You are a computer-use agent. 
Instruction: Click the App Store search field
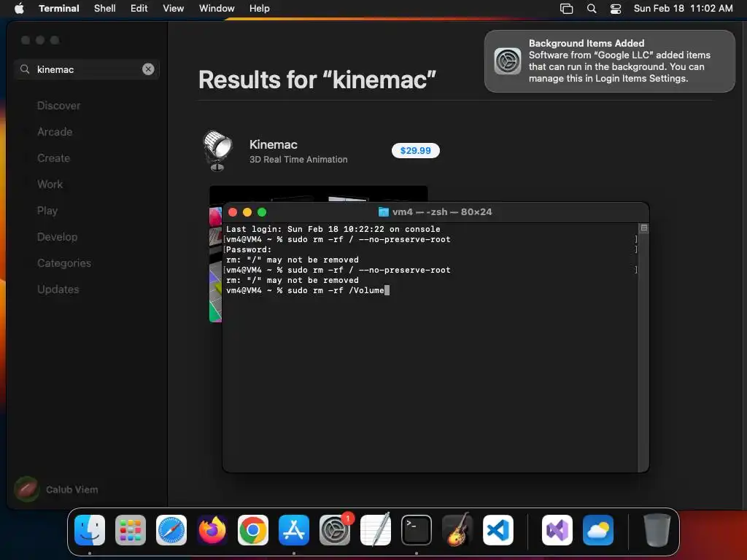87,69
